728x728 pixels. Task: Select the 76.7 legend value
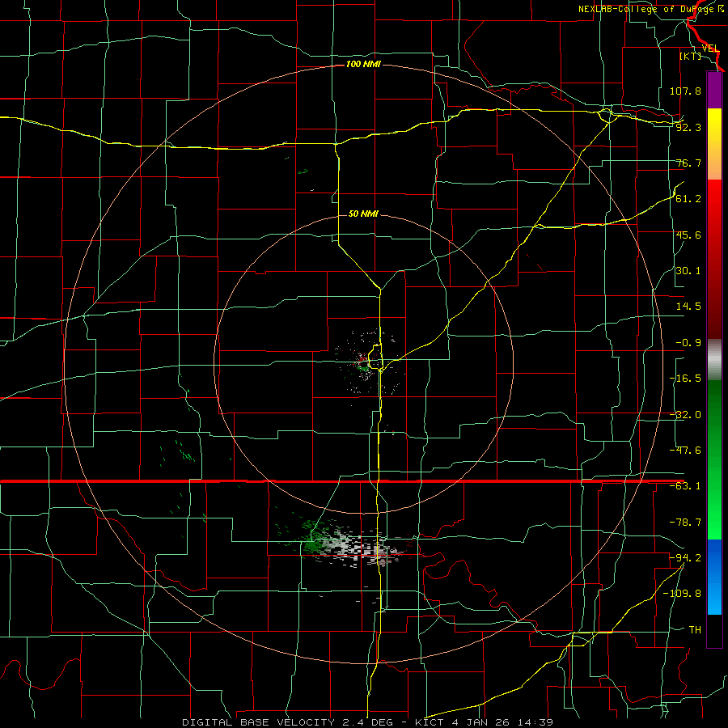point(688,163)
